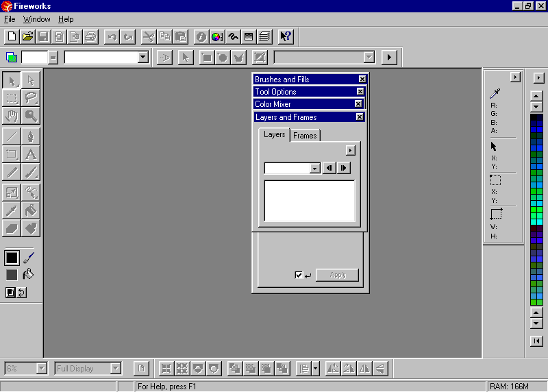
Task: Click the Brushes squiggle icon
Action: 233,37
